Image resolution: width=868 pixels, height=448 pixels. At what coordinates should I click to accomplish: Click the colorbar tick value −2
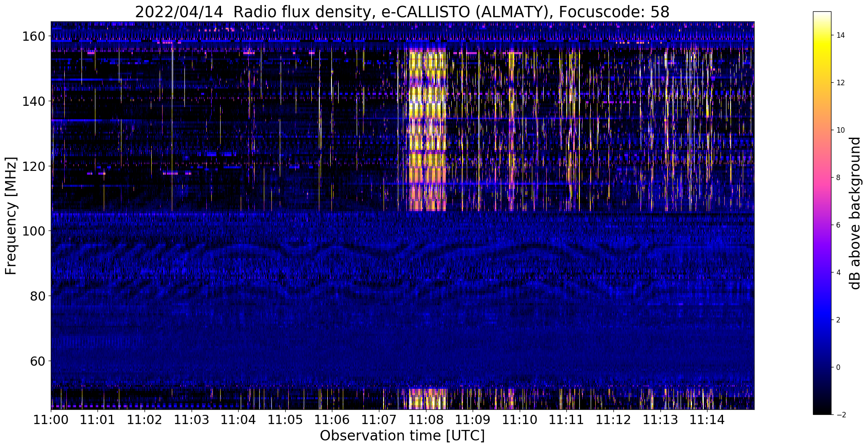point(841,415)
